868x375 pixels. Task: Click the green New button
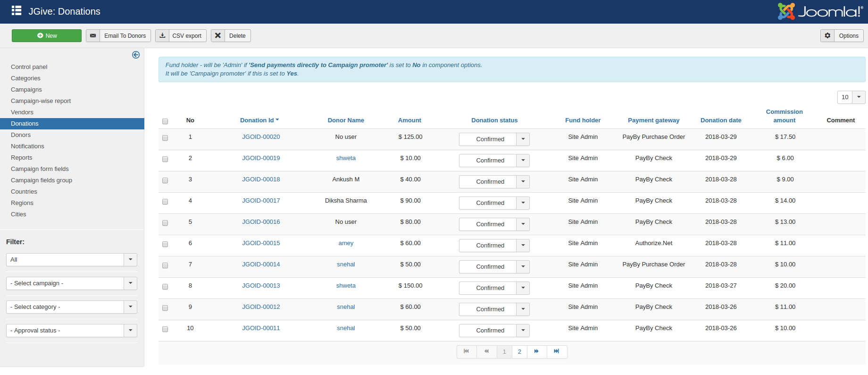(x=47, y=36)
